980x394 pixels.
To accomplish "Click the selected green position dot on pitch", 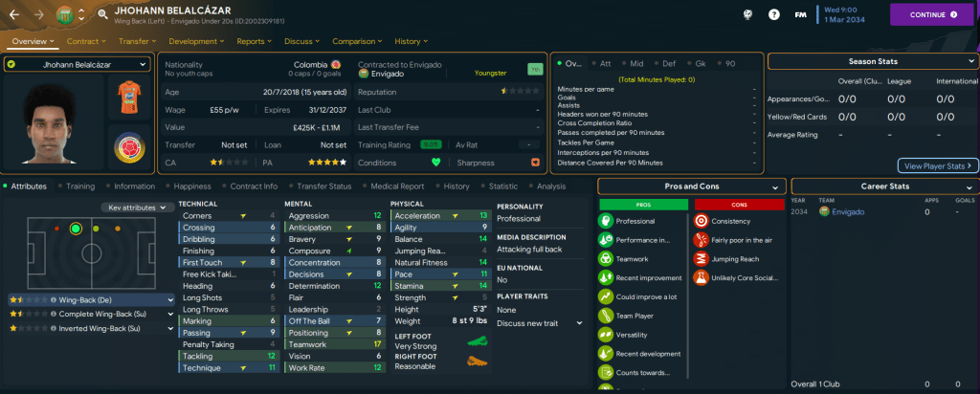I will coord(75,229).
